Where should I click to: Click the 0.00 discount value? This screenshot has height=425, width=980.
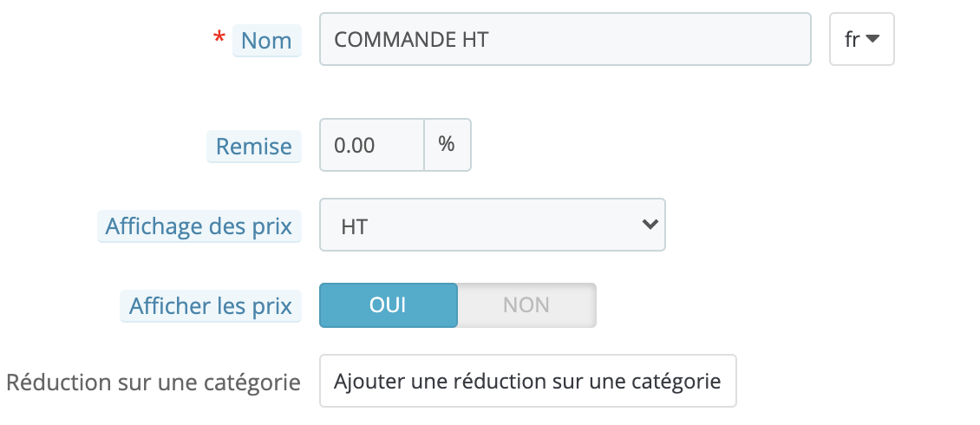355,145
